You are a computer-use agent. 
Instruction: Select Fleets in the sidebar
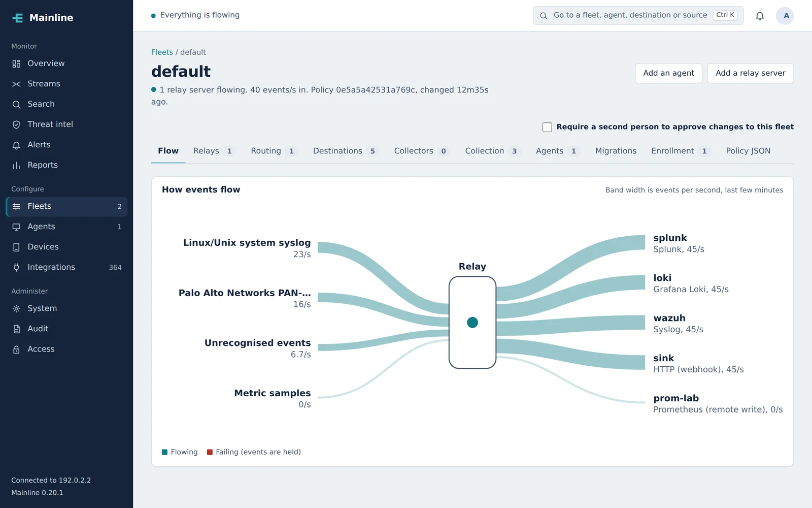click(66, 206)
